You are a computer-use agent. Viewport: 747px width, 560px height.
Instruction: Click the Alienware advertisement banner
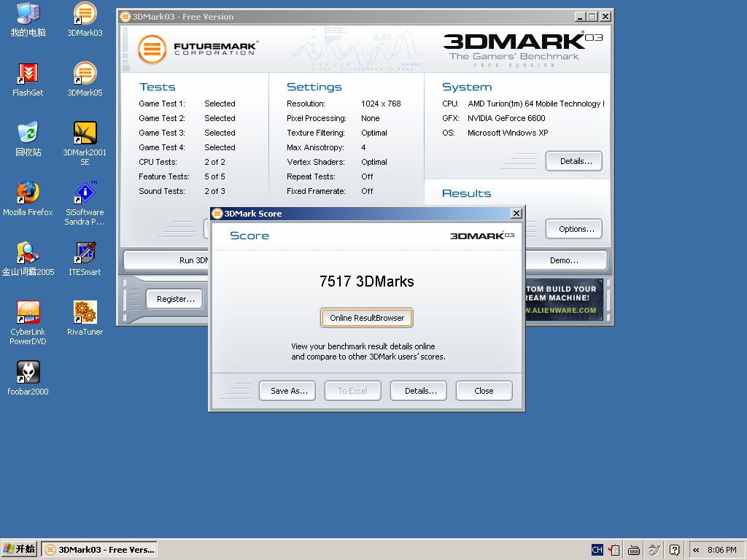pos(564,300)
